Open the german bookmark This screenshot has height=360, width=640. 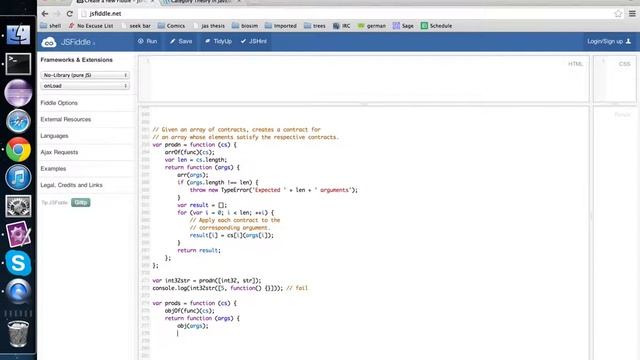(372, 26)
